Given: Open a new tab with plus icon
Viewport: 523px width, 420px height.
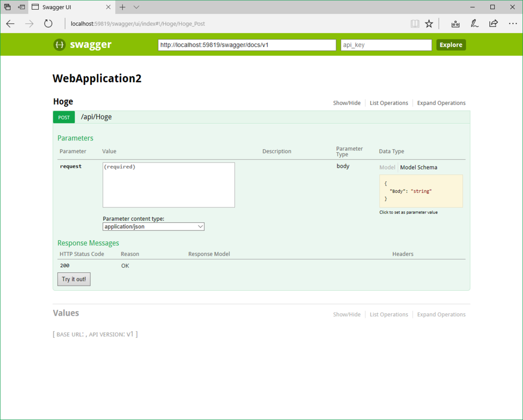Looking at the screenshot, I should [123, 7].
